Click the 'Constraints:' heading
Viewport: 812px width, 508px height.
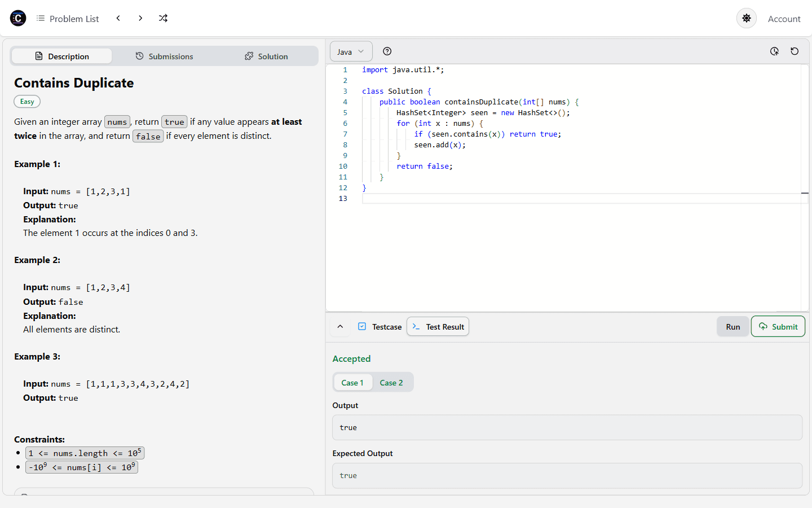pos(39,439)
